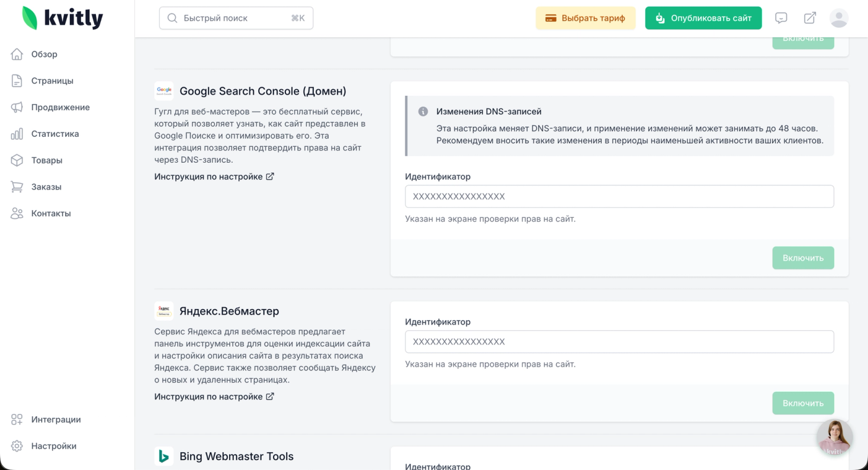This screenshot has width=868, height=470.
Task: Click Выбрать тариф button
Action: (x=586, y=18)
